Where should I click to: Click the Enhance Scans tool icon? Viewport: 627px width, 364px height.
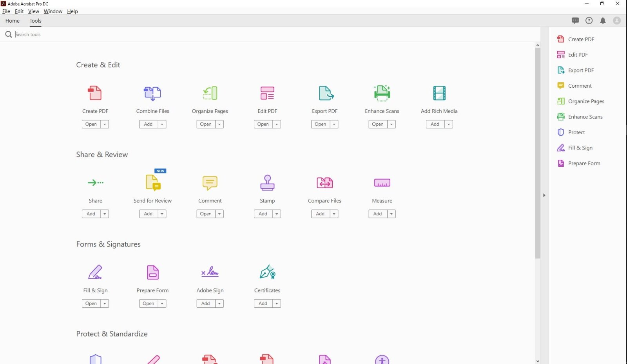coord(382,93)
